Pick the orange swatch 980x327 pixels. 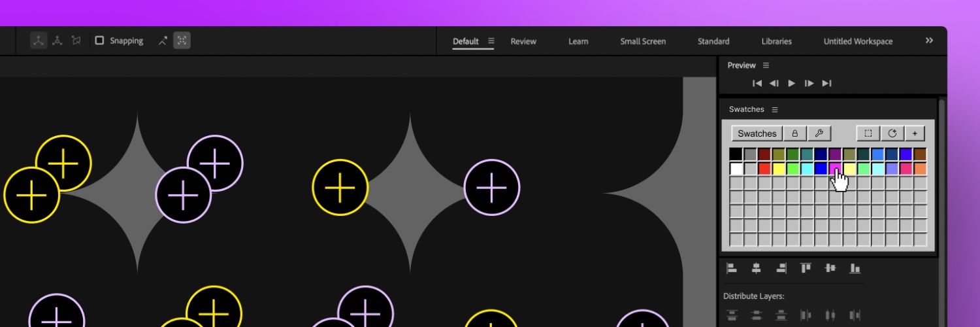click(921, 169)
